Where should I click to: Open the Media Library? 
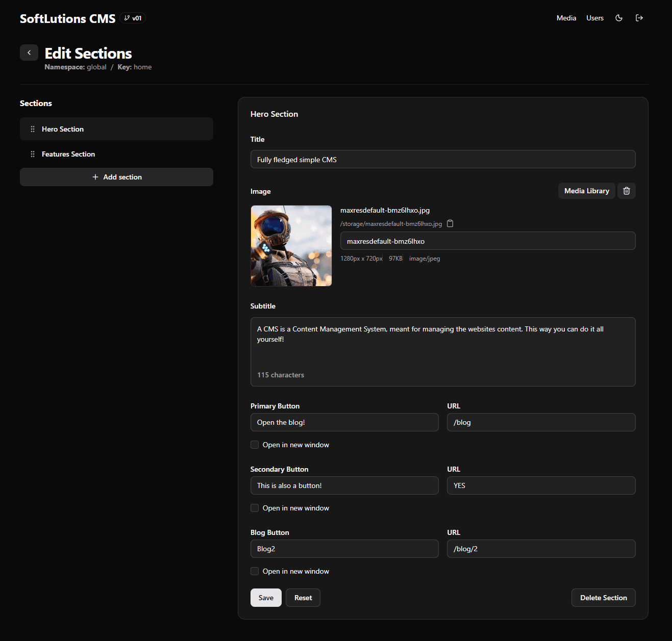tap(586, 191)
